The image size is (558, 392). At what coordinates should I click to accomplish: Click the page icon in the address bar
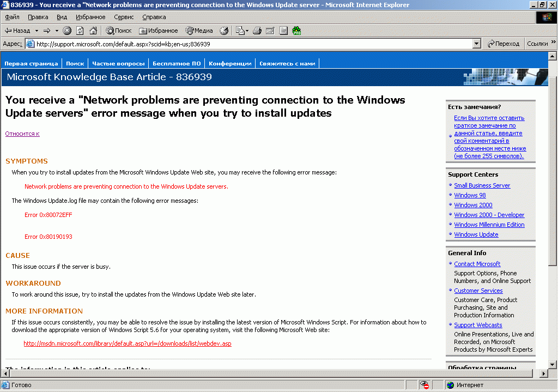tap(31, 44)
